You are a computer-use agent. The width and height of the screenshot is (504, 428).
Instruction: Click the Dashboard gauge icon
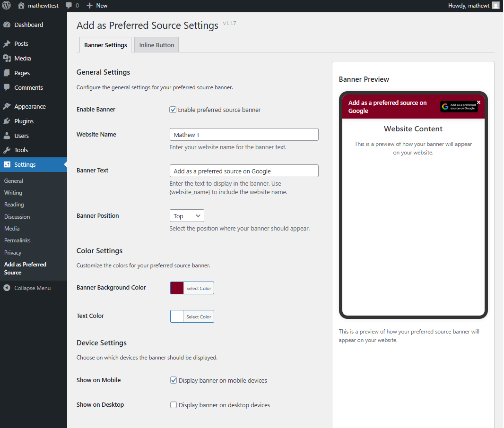tap(7, 25)
